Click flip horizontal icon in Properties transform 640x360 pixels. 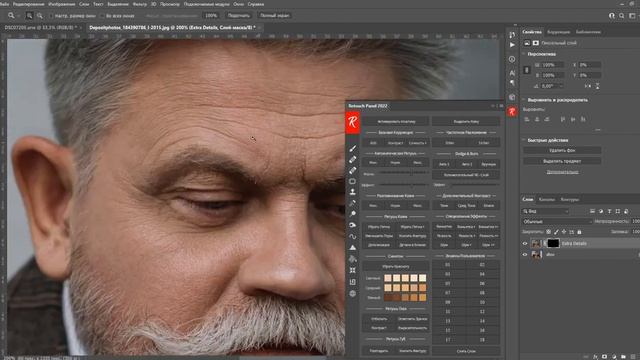pyautogui.click(x=587, y=86)
